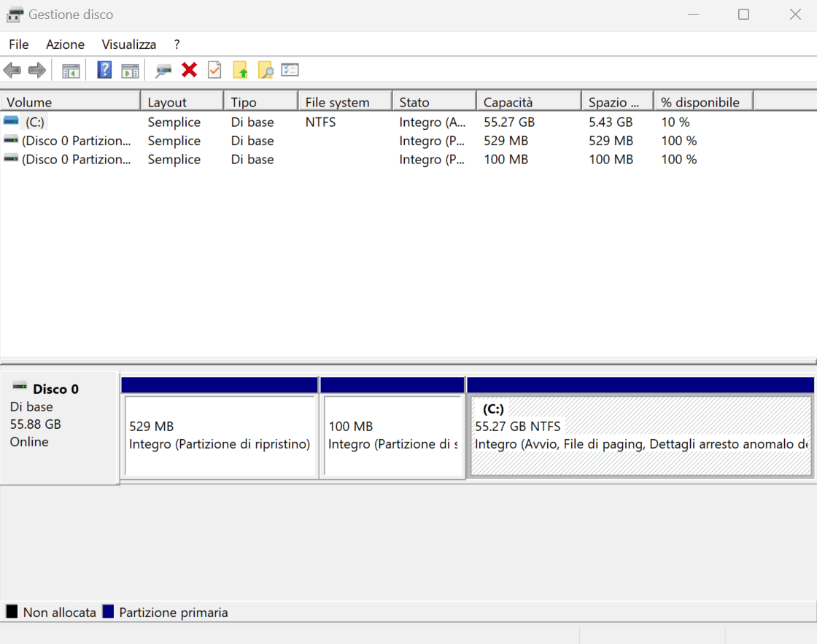The width and height of the screenshot is (817, 644).
Task: Select the Disco 0 Partizion... name of the 100 MB volume
Action: pos(76,160)
